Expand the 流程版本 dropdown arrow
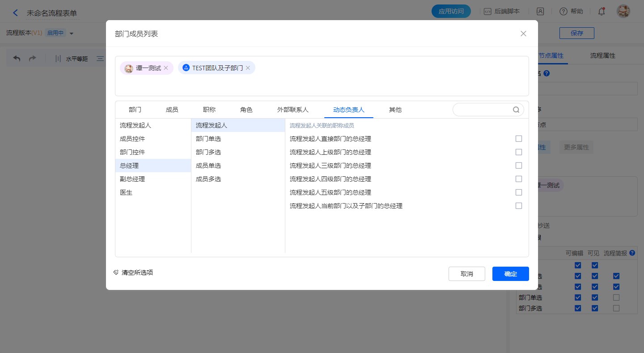Viewport: 644px width, 353px height. point(72,34)
